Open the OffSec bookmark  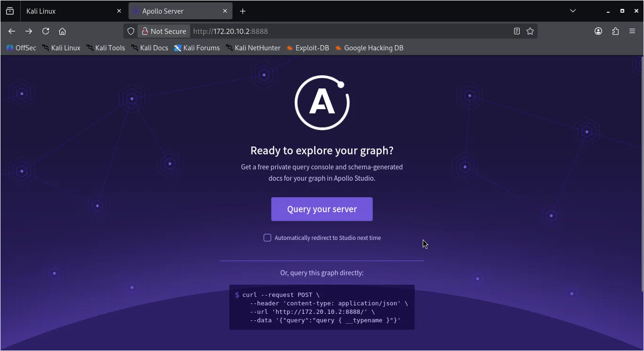21,48
